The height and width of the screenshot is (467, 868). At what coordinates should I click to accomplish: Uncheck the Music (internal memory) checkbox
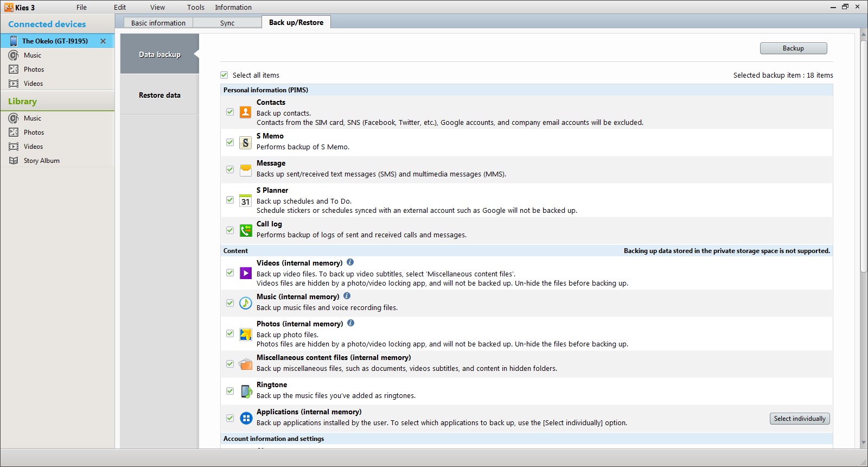point(230,303)
